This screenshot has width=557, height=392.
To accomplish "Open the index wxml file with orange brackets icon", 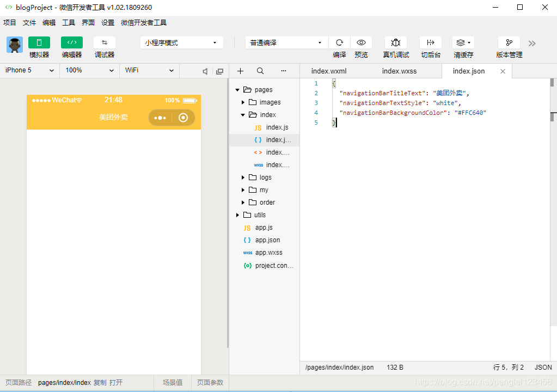I will click(x=264, y=152).
